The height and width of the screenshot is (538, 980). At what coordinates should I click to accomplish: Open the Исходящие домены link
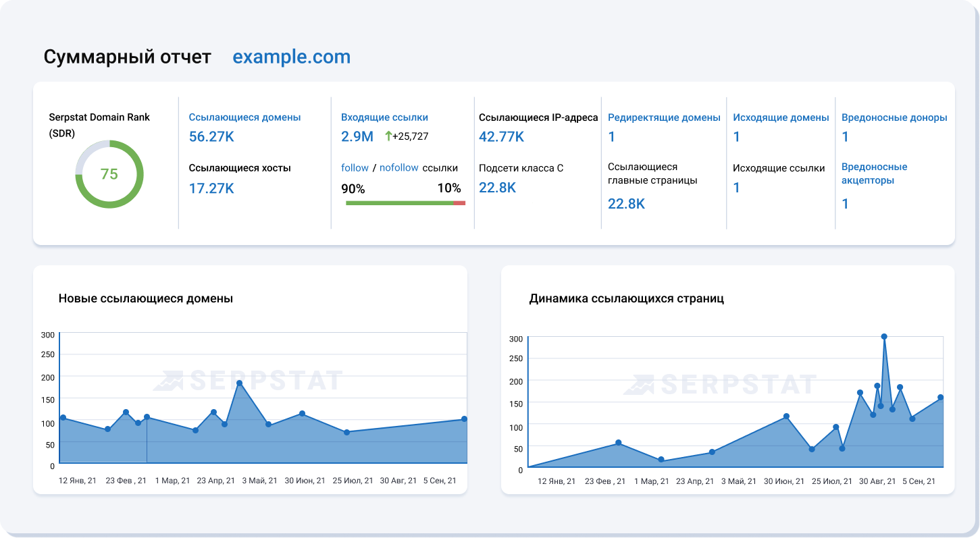pyautogui.click(x=781, y=117)
